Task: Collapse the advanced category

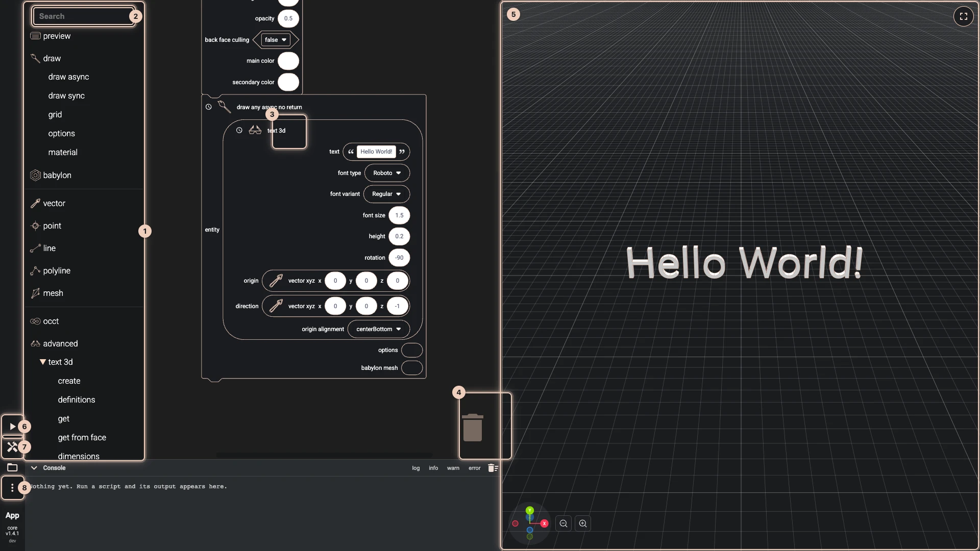Action: click(x=60, y=344)
